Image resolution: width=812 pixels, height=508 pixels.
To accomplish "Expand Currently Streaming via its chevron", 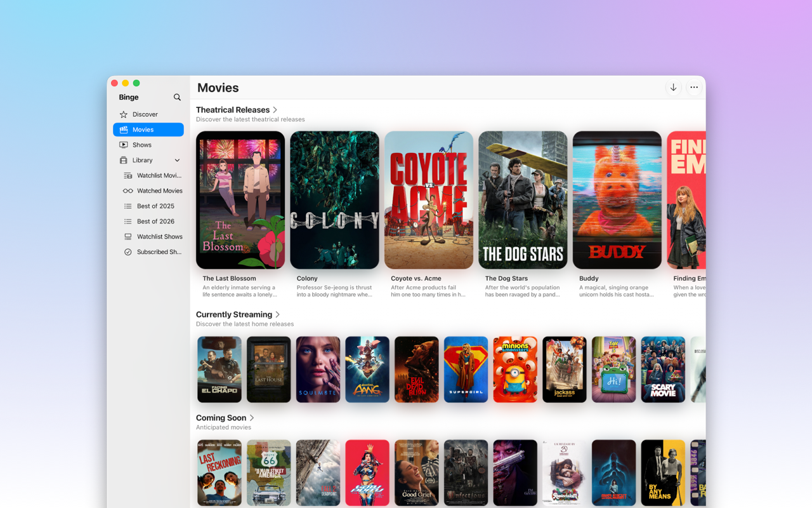I will [278, 314].
